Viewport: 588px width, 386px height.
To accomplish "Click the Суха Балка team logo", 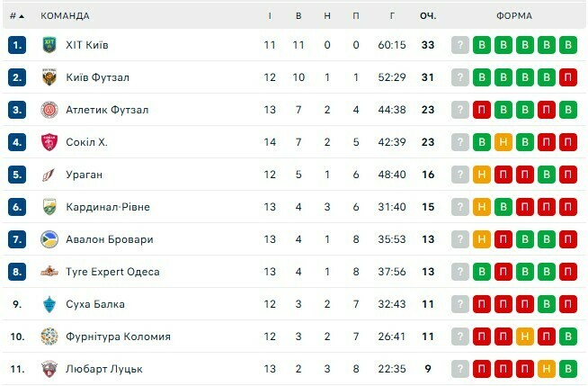I will click(x=49, y=304).
